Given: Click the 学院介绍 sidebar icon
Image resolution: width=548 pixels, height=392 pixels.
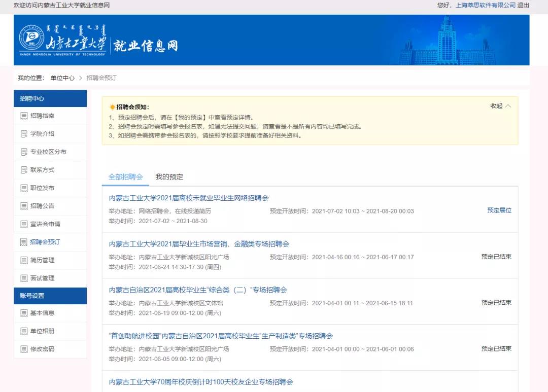Looking at the screenshot, I should [24, 134].
